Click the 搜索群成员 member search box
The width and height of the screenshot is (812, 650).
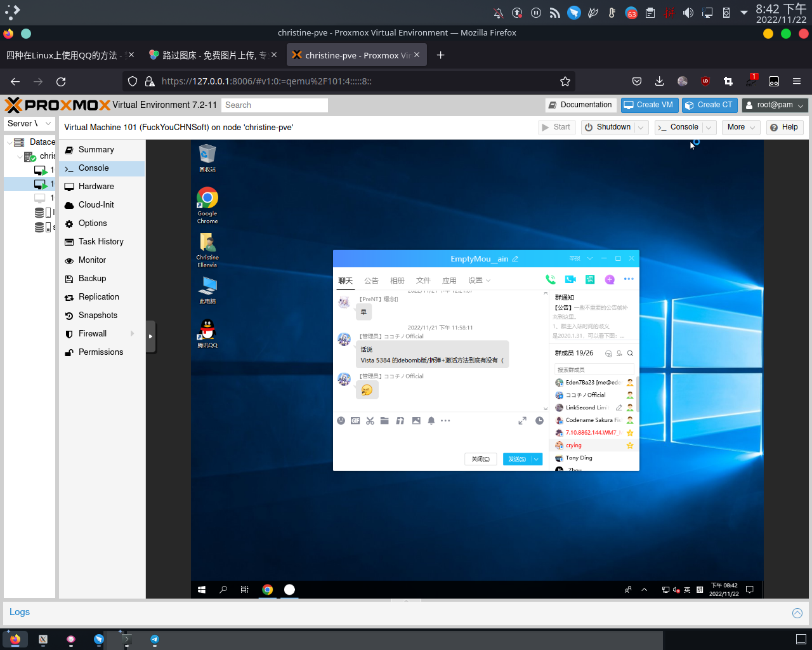click(594, 369)
